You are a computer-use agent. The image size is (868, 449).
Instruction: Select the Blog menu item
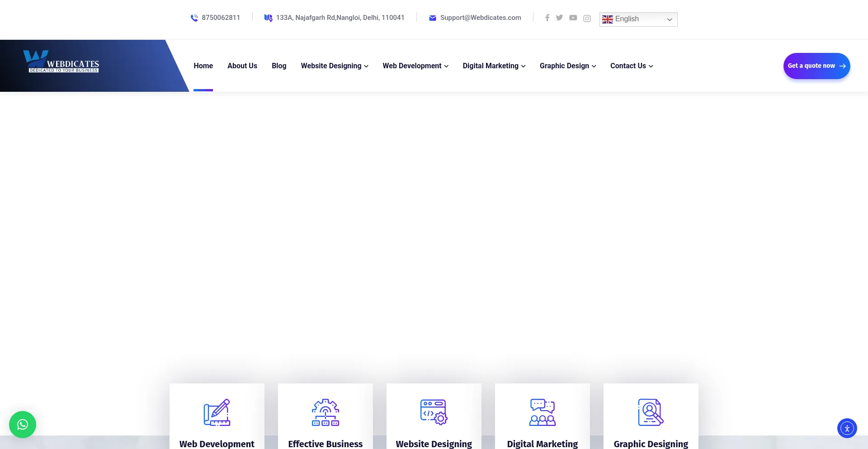278,66
